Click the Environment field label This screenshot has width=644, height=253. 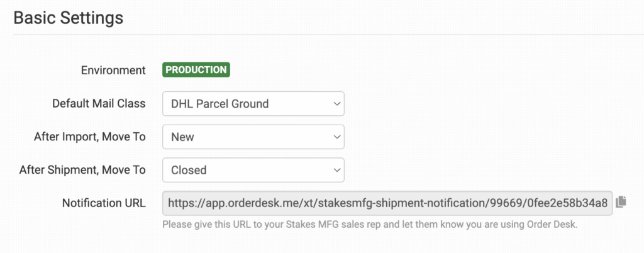click(113, 70)
